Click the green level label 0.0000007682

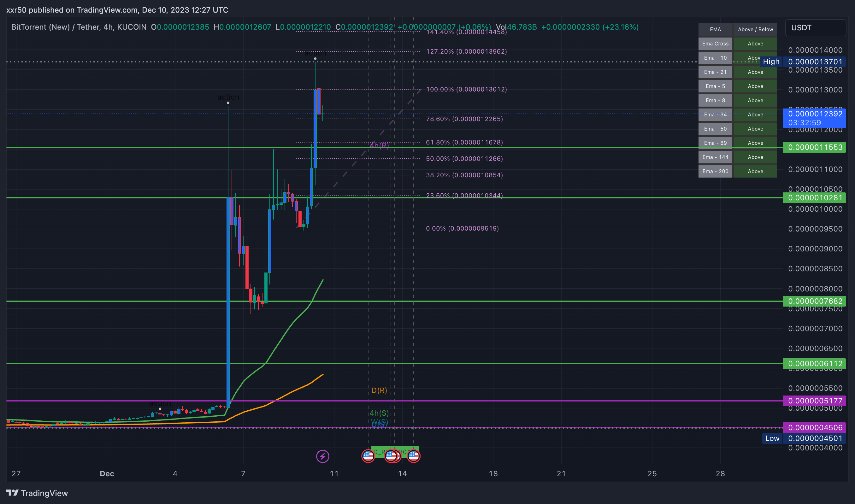coord(814,301)
